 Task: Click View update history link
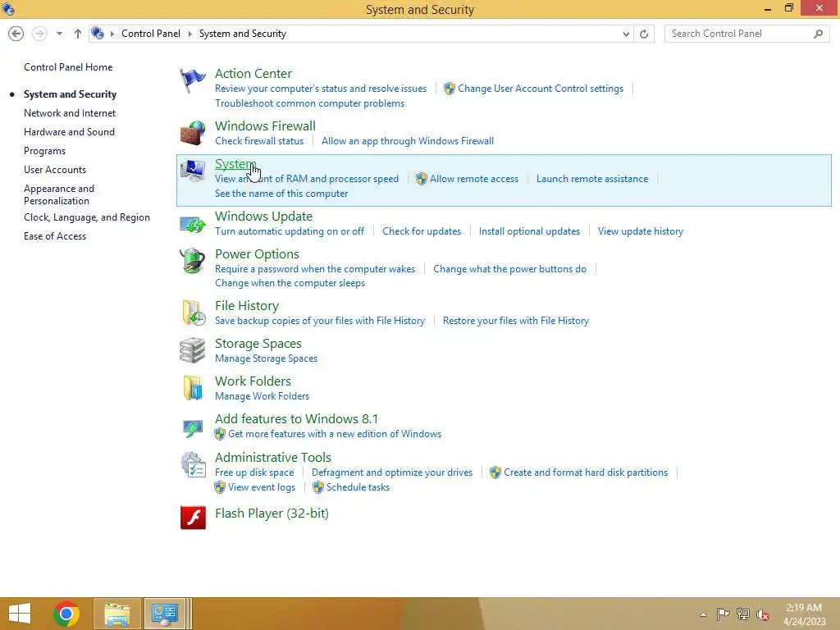(640, 231)
